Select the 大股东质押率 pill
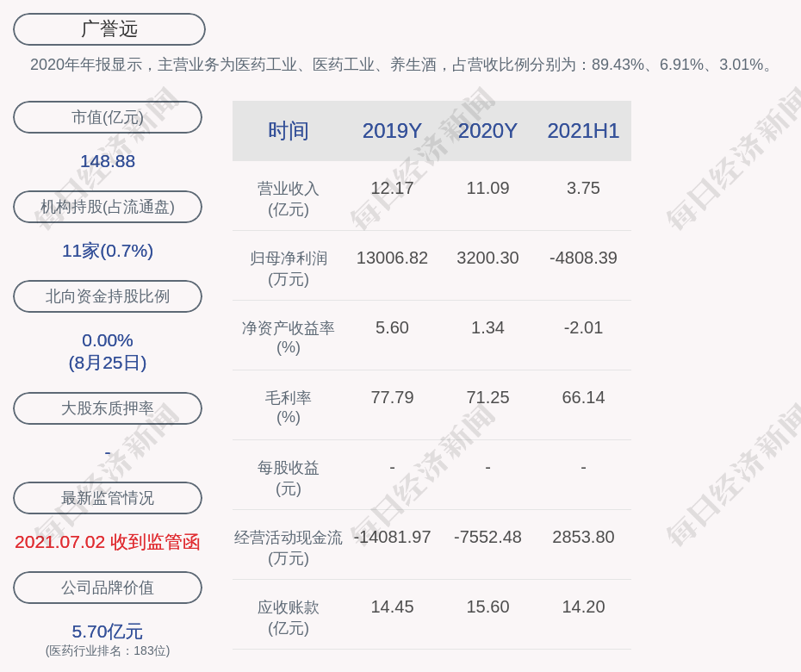 click(x=108, y=408)
